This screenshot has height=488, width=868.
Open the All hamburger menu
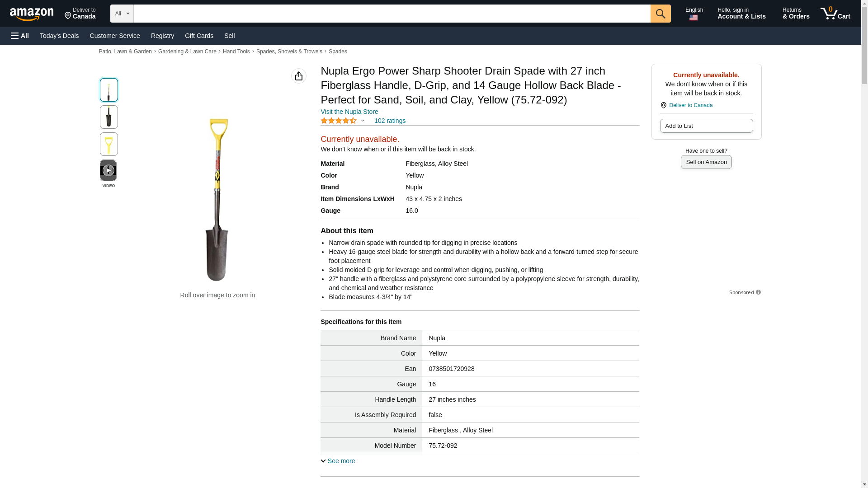click(20, 36)
